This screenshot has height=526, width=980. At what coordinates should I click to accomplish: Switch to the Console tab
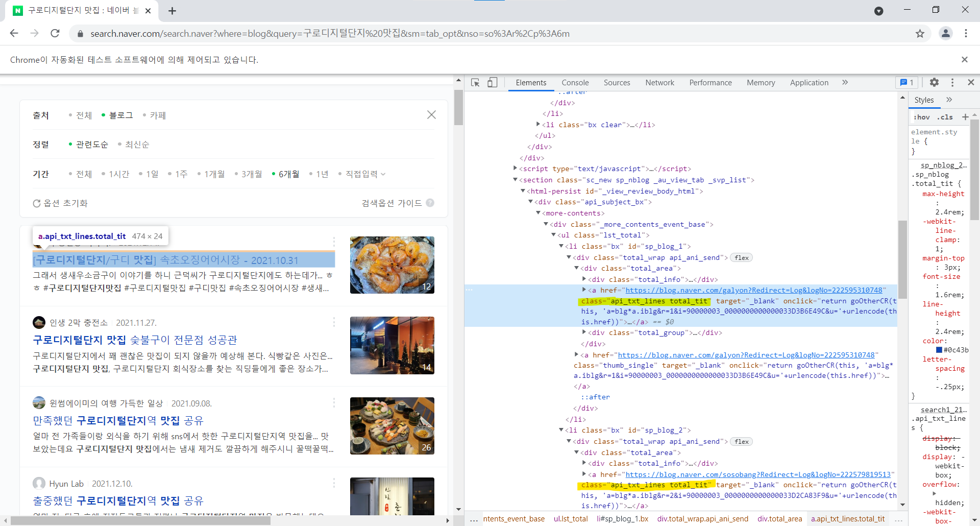(x=575, y=83)
